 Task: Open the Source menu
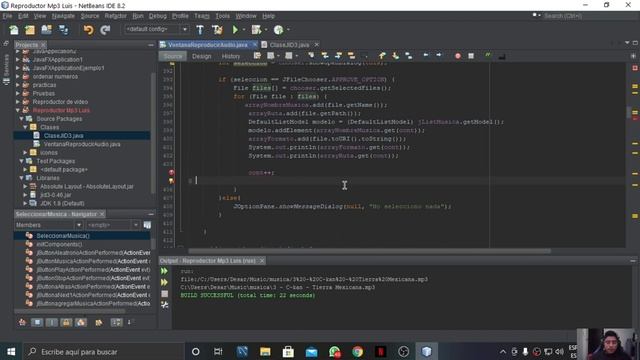(x=90, y=16)
